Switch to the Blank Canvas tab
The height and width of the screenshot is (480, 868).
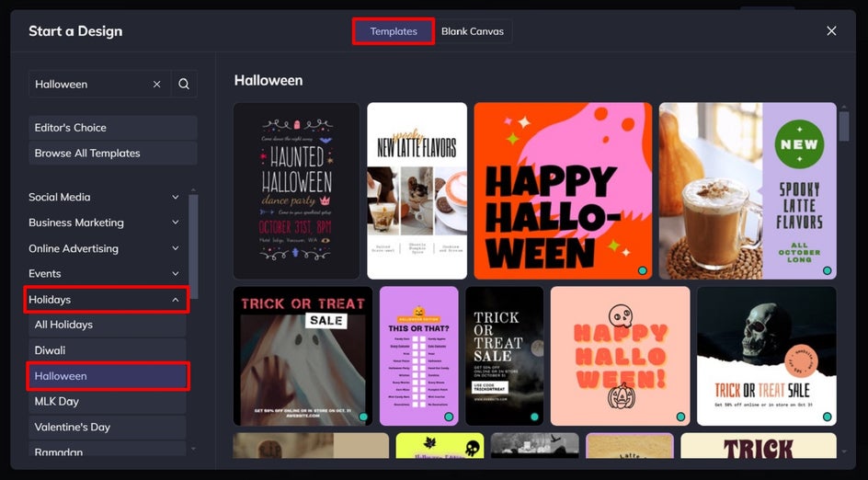pos(473,31)
